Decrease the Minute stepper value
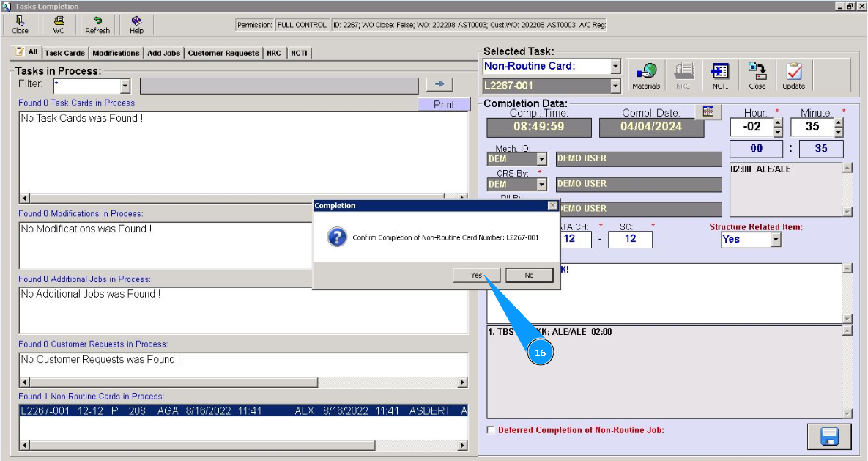 [x=839, y=132]
